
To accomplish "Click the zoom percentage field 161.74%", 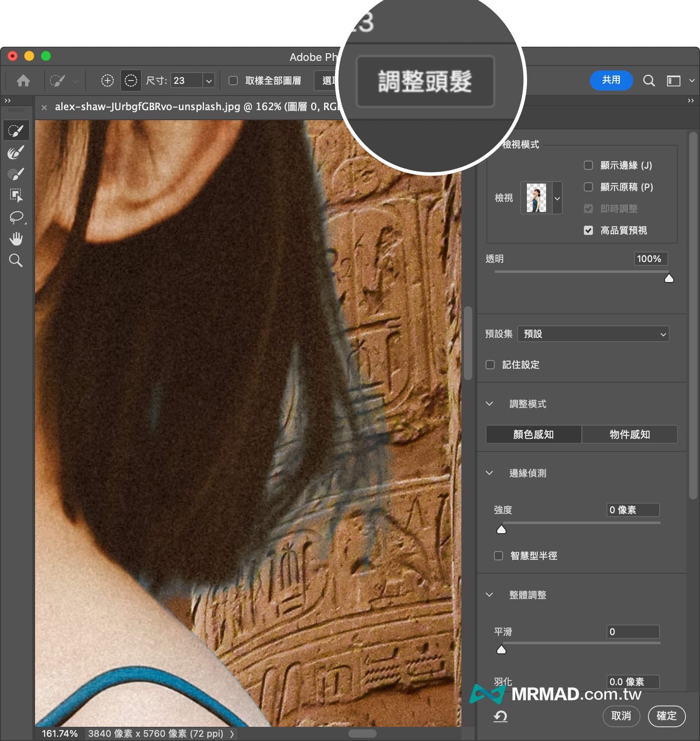I will click(x=60, y=733).
